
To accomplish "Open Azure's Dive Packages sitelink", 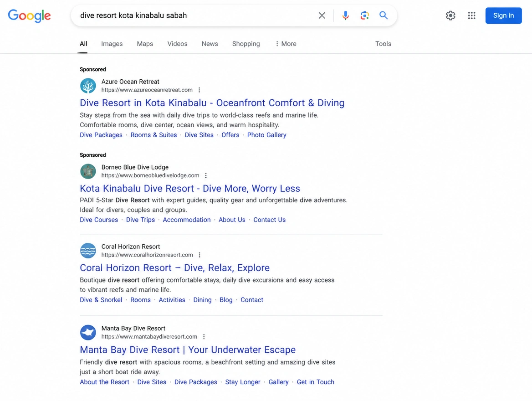I will [101, 135].
